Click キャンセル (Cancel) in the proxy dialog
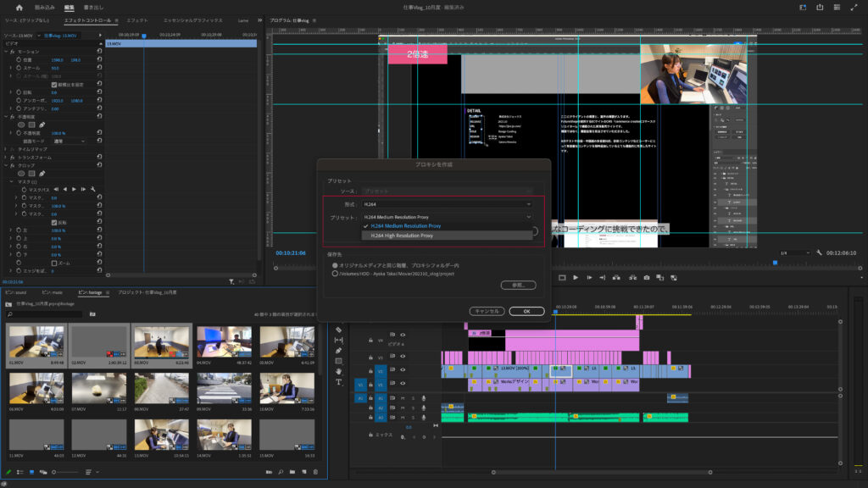Image resolution: width=868 pixels, height=488 pixels. [x=487, y=311]
